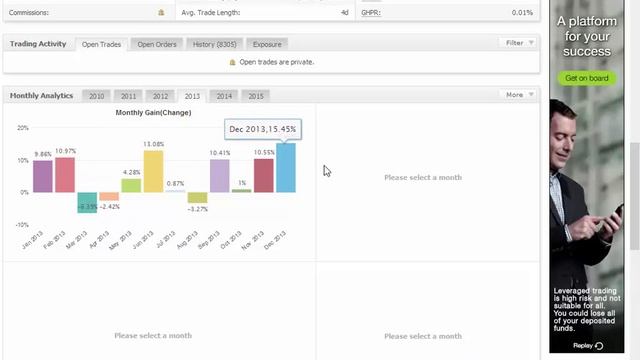Click the -3.27% label below Aug bar
Screen dimensions: 640x360
pyautogui.click(x=198, y=209)
